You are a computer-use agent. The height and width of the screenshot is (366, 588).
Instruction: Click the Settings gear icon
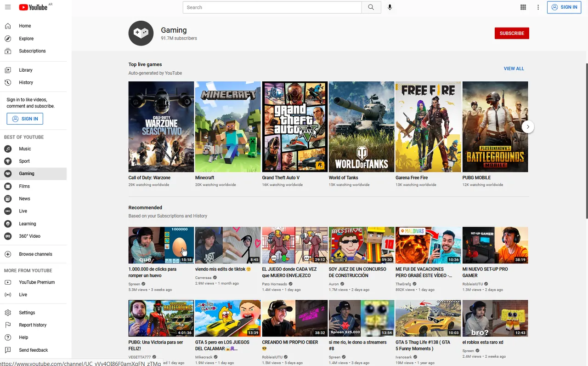pyautogui.click(x=8, y=313)
